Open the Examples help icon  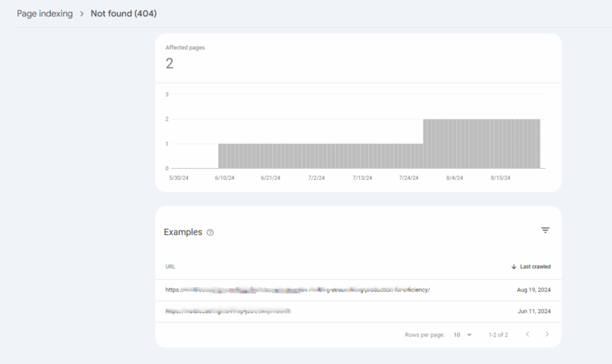tap(210, 233)
